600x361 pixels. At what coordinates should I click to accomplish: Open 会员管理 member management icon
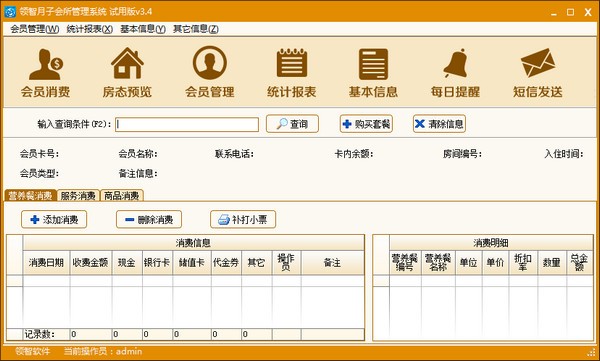(x=210, y=63)
